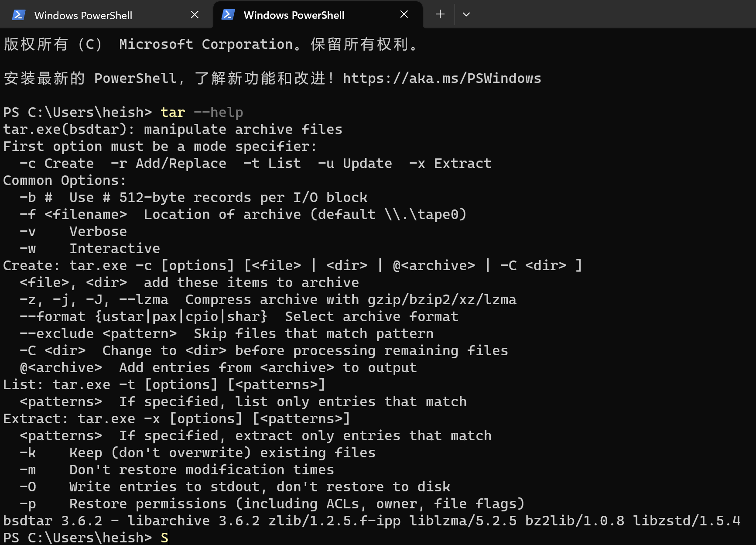Image resolution: width=756 pixels, height=545 pixels.
Task: Switch to the first Windows PowerShell tab
Action: coord(83,14)
